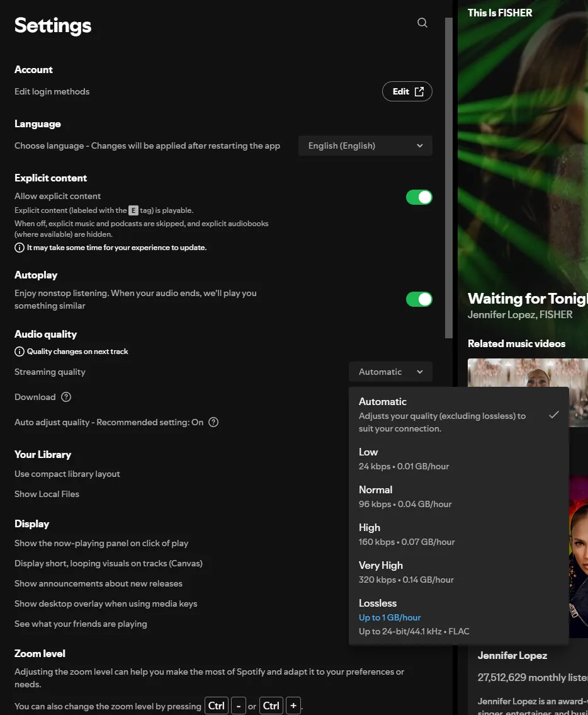The height and width of the screenshot is (715, 588).
Task: Collapse the Streaming quality dropdown
Action: point(390,372)
